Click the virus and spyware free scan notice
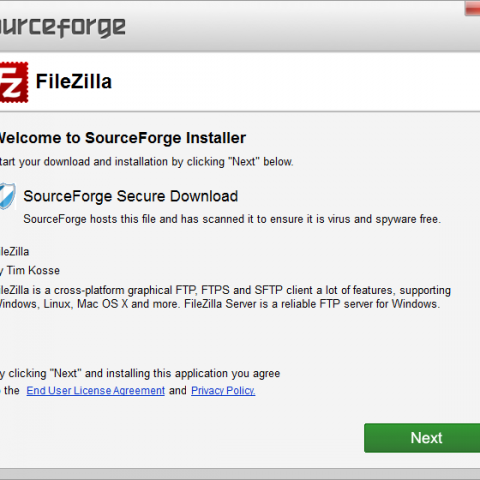This screenshot has width=480, height=480. point(232,219)
